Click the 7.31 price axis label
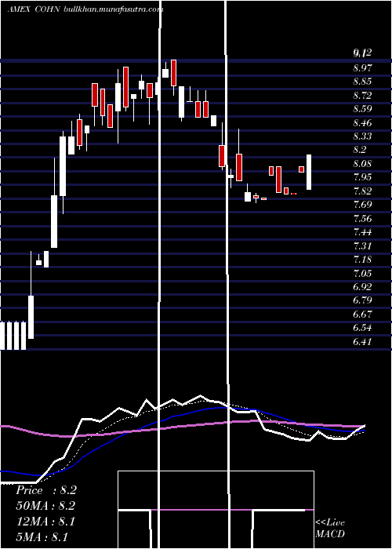This screenshot has height=549, width=392. (362, 245)
